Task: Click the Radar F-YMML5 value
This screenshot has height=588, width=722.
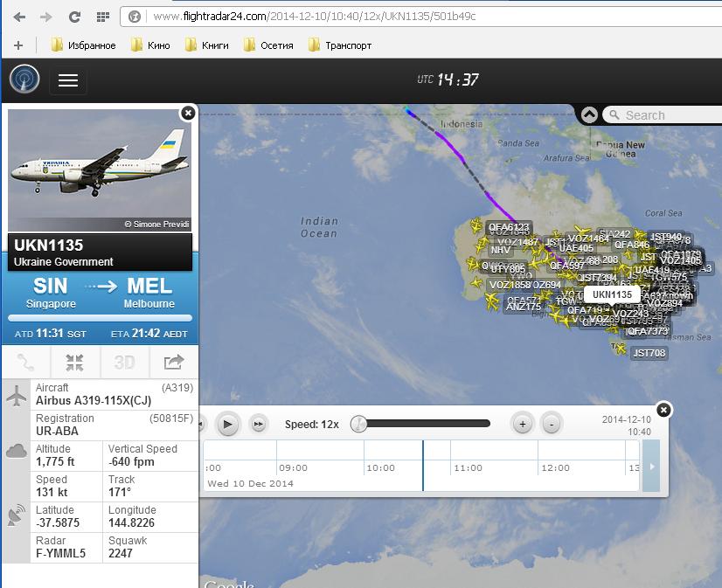Action: coord(61,554)
